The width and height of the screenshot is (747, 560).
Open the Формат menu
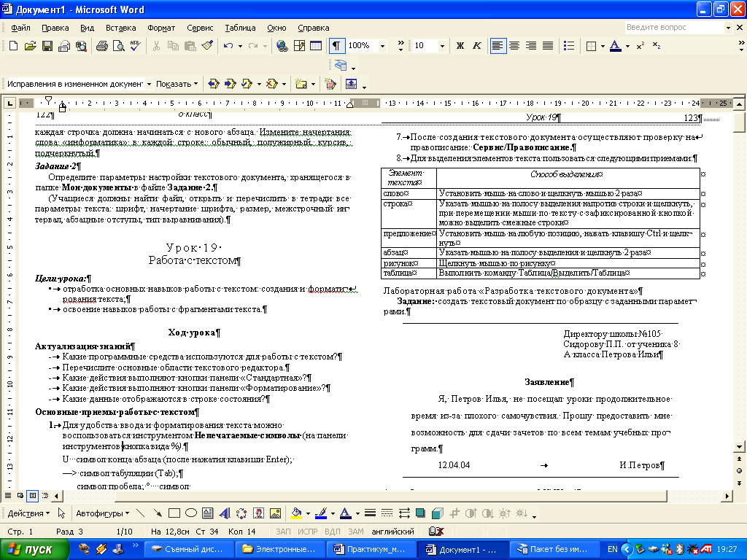[161, 28]
